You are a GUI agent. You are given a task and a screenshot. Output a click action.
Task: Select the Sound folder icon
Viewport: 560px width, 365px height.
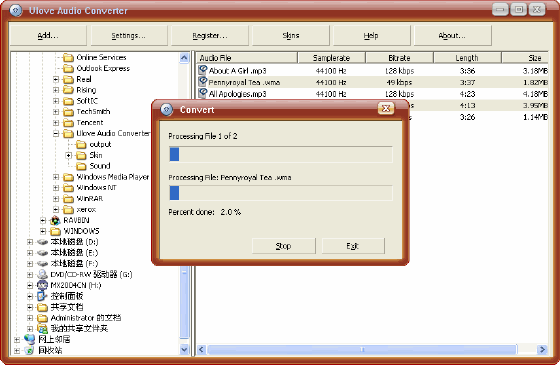pos(81,166)
